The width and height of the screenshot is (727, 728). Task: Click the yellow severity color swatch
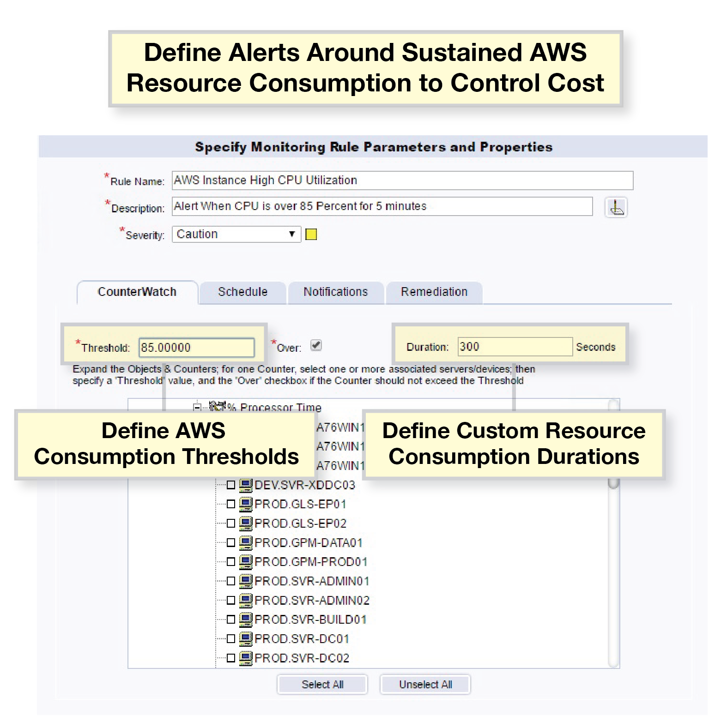point(311,235)
